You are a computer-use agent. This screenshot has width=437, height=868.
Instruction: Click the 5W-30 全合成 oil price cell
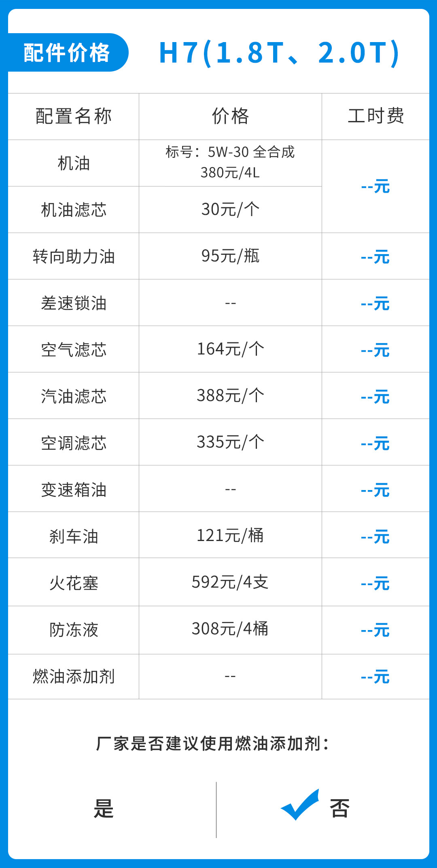pos(230,162)
